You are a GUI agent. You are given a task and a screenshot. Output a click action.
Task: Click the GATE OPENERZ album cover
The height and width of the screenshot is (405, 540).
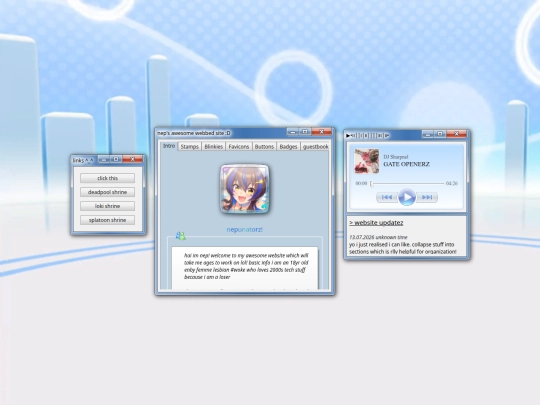[x=366, y=161]
